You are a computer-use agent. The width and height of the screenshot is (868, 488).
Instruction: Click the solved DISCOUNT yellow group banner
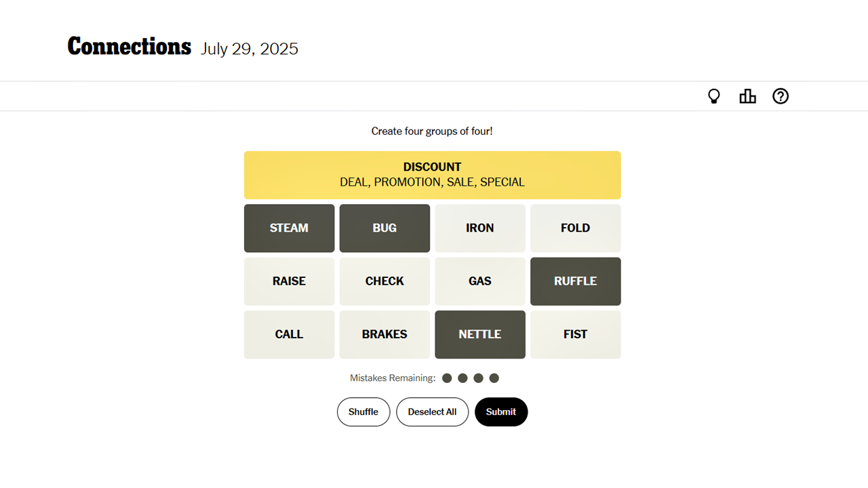tap(432, 175)
